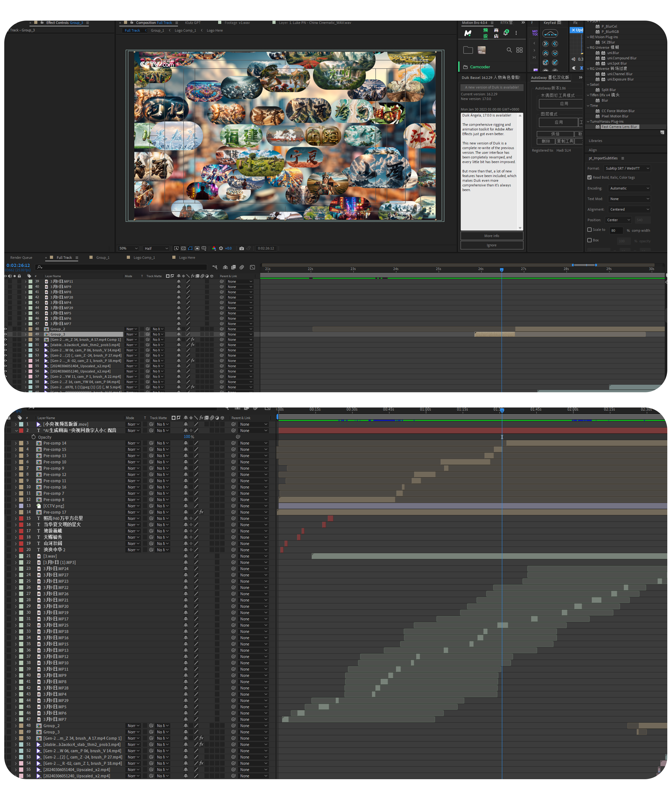Toggle rasterize switch on 照亮960万平方公里 layer
This screenshot has width=672, height=802.
coord(191,519)
